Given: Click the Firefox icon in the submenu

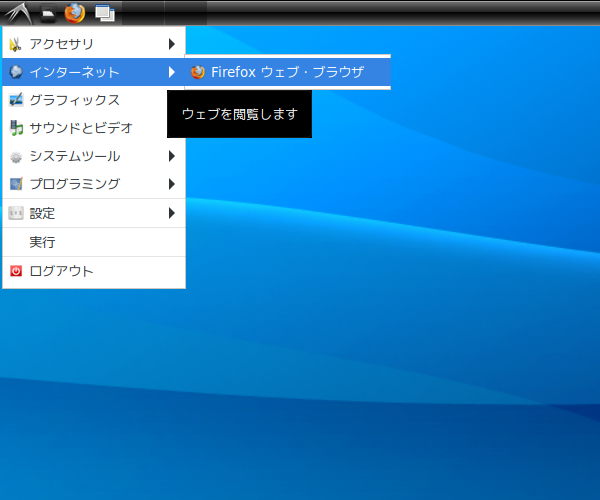Looking at the screenshot, I should pos(198,72).
